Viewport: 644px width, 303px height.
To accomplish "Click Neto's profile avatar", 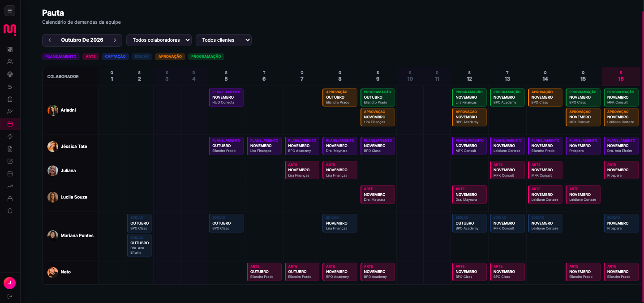I will 53,272.
